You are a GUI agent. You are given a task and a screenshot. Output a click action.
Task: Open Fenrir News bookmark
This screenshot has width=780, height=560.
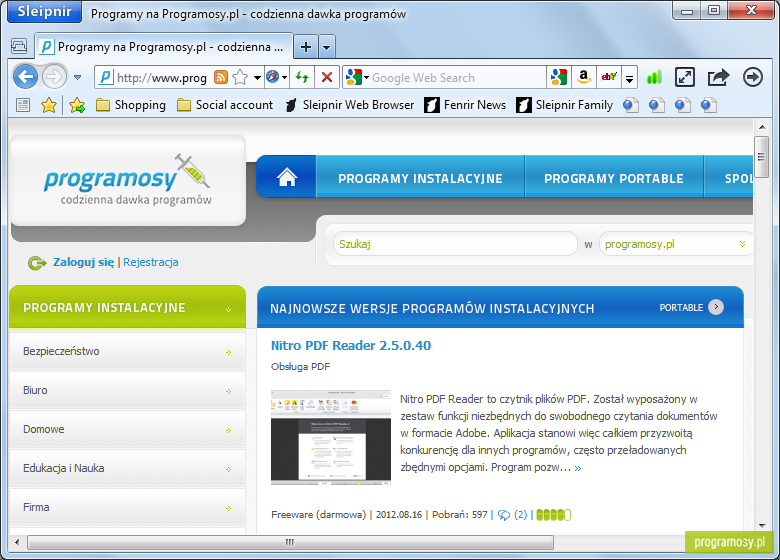[465, 105]
